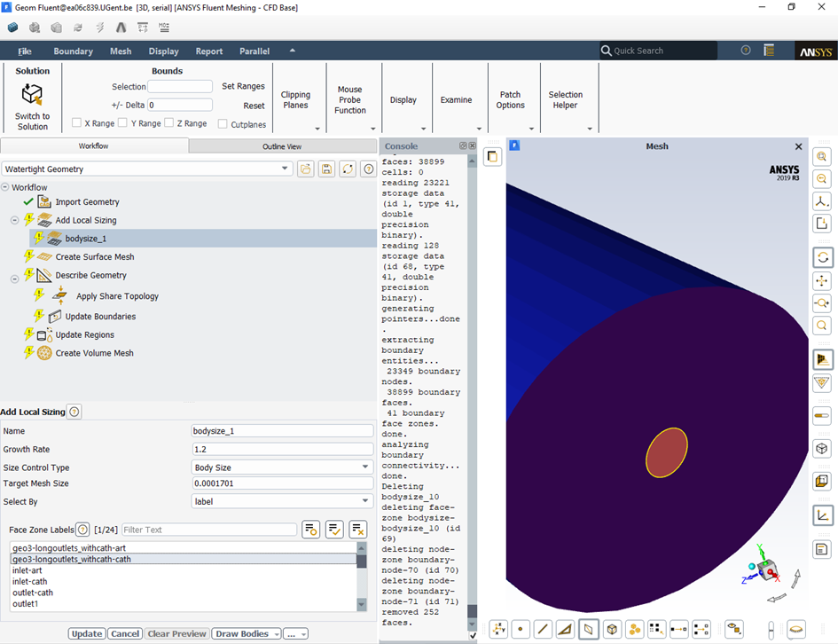The image size is (838, 644).
Task: Select the point selection filter icon
Action: 520,629
